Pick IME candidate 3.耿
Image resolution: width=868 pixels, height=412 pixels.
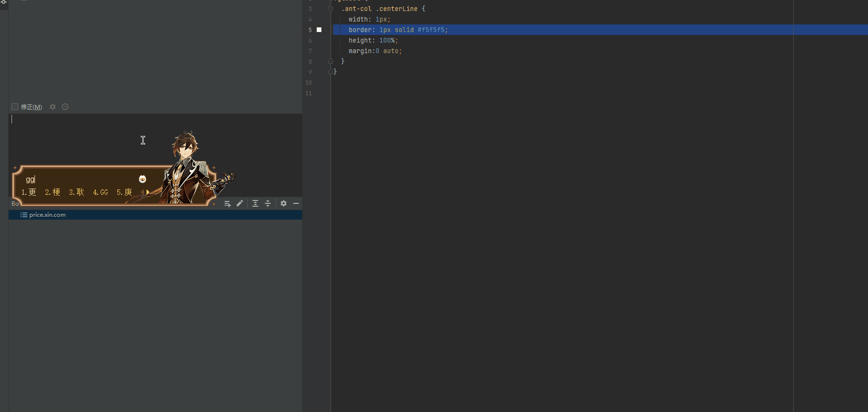(x=77, y=192)
